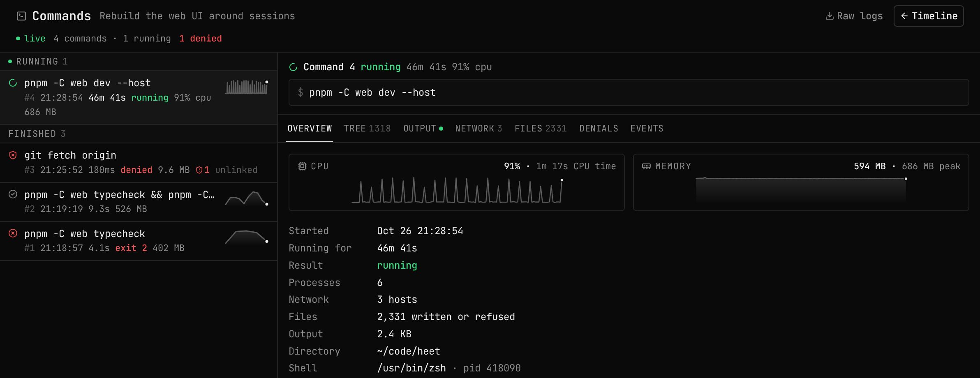Click the spinner icon next to Command 4

click(293, 67)
